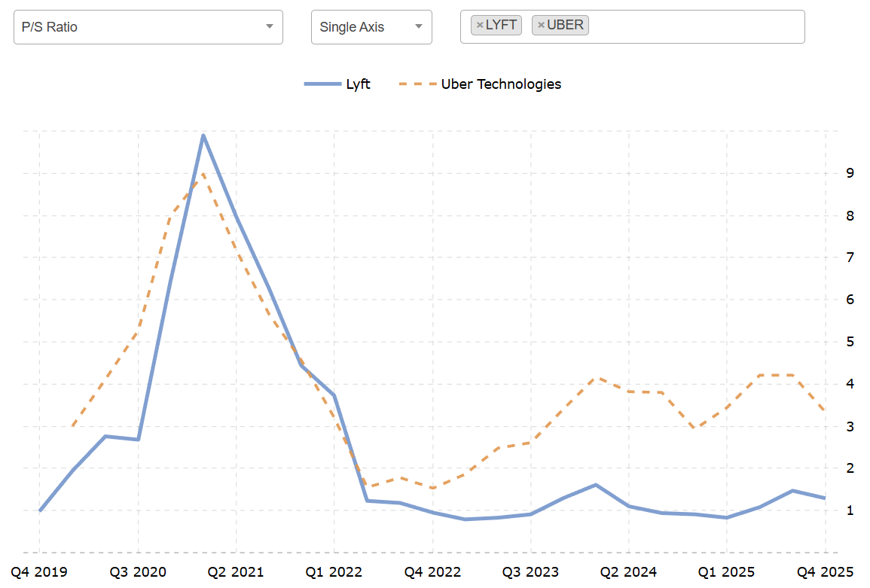Click the Q4 2019 axis label
This screenshot has height=588, width=870.
(39, 572)
